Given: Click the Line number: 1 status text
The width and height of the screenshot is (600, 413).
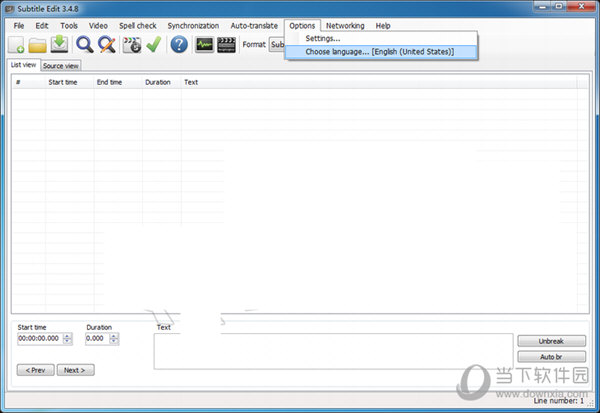Looking at the screenshot, I should coord(559,401).
